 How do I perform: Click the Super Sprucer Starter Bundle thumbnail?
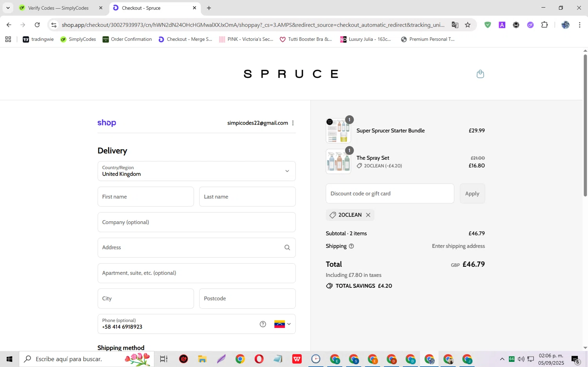(338, 130)
